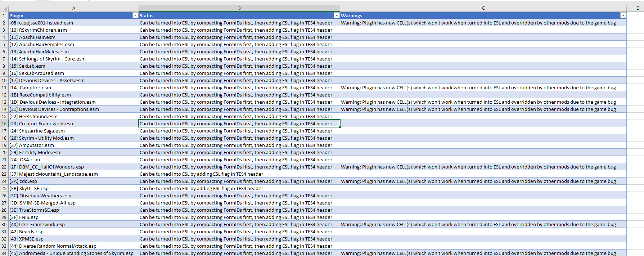The image size is (644, 256).
Task: Click Warning cell in cceejsse001-hstead.esm row
Action: (483, 23)
